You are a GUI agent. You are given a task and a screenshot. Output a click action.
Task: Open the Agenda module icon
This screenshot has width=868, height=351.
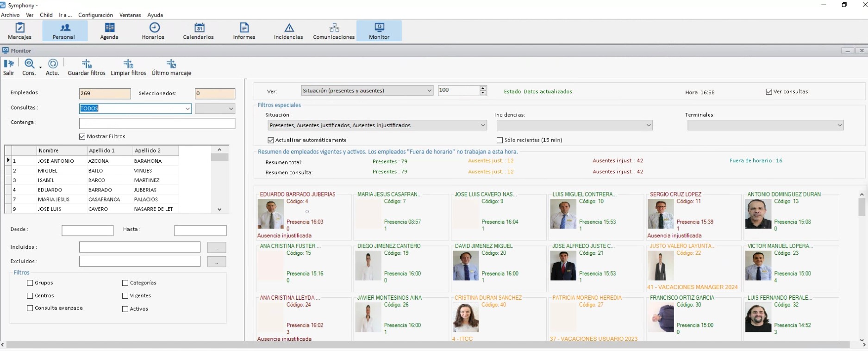point(109,27)
